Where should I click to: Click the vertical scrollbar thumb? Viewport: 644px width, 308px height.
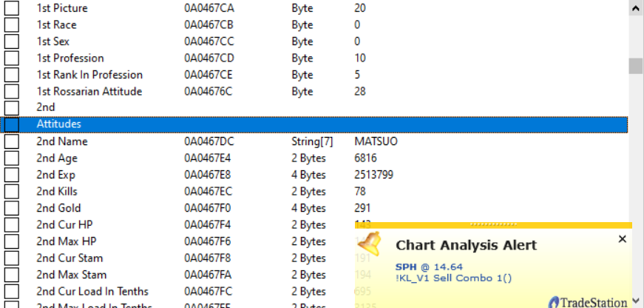click(x=636, y=66)
